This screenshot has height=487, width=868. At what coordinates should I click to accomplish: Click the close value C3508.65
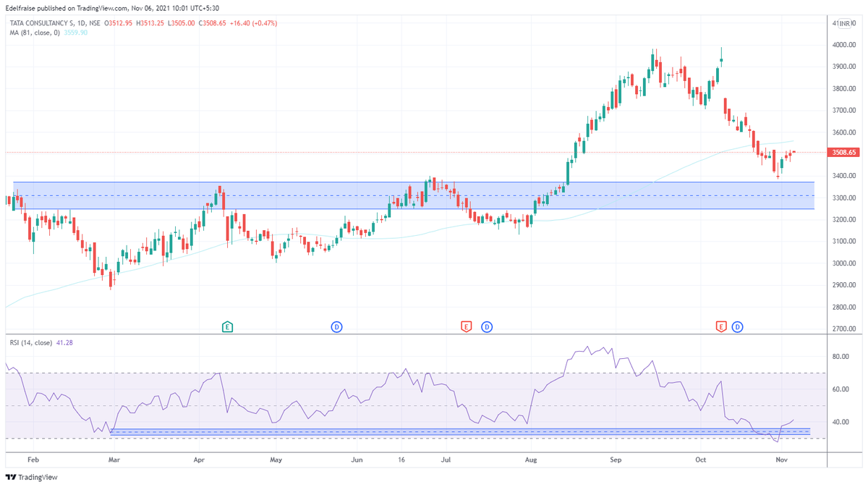coord(213,23)
